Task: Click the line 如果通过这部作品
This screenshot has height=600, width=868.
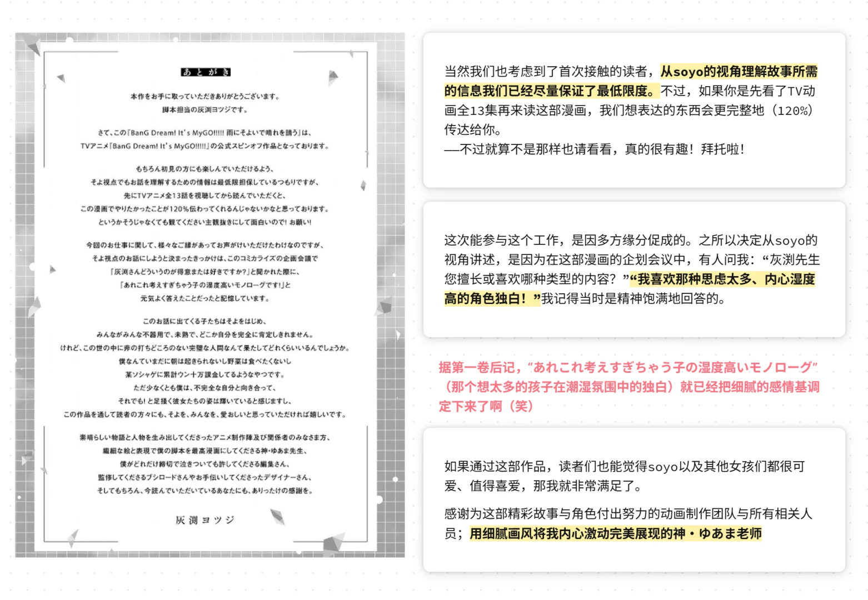Action: tap(625, 467)
